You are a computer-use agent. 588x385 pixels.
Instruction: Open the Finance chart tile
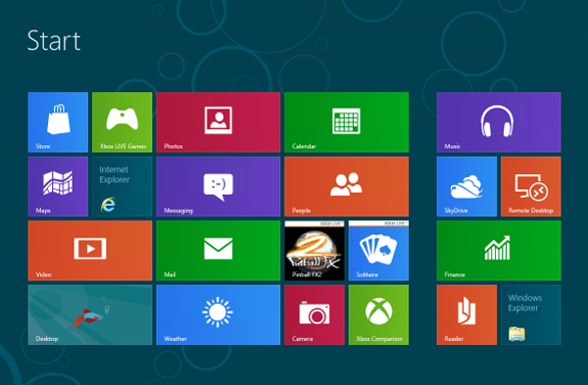click(x=499, y=251)
